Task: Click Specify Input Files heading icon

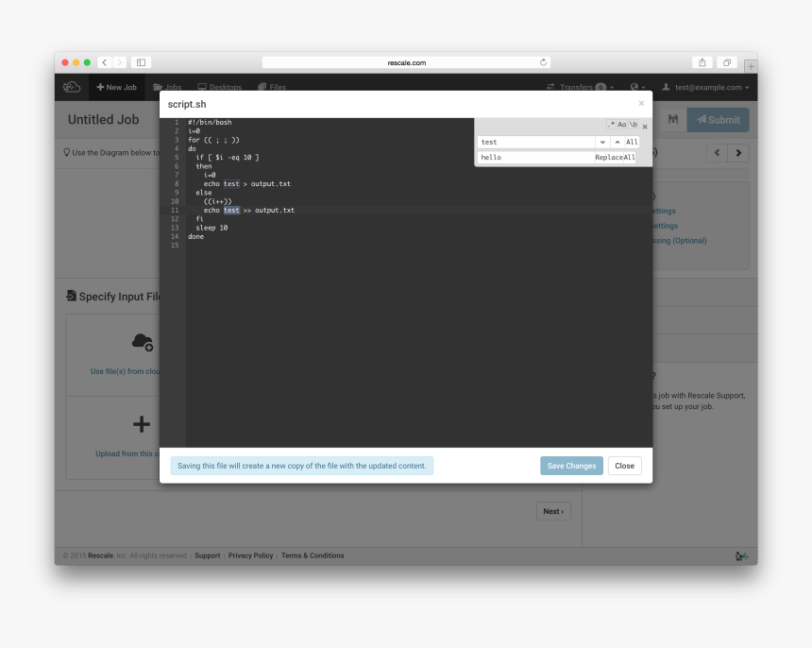Action: click(71, 296)
